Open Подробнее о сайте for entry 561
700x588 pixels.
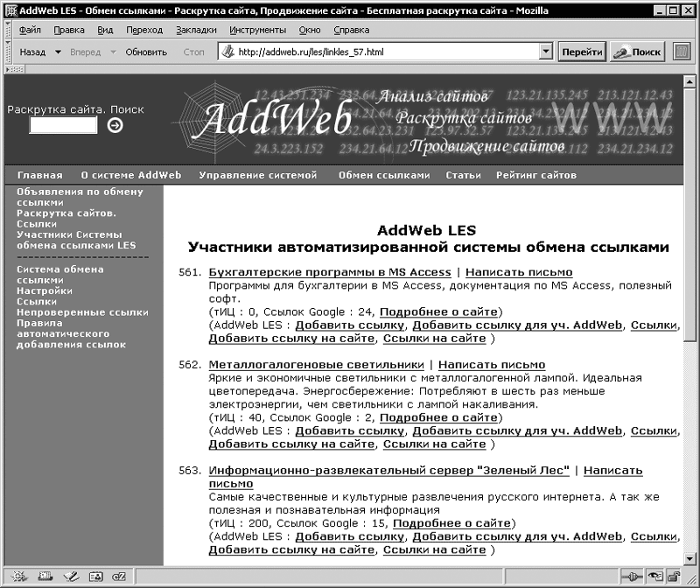pos(438,311)
